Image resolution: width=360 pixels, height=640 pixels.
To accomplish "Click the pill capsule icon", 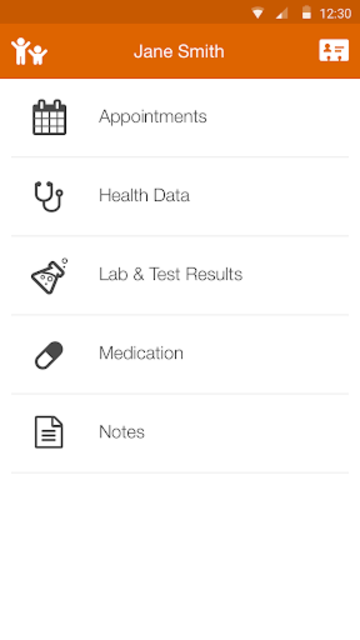I will 49,355.
